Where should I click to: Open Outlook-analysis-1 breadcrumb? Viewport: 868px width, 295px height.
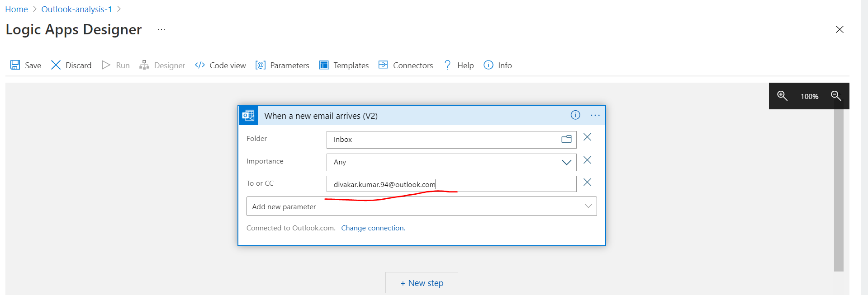pos(76,9)
